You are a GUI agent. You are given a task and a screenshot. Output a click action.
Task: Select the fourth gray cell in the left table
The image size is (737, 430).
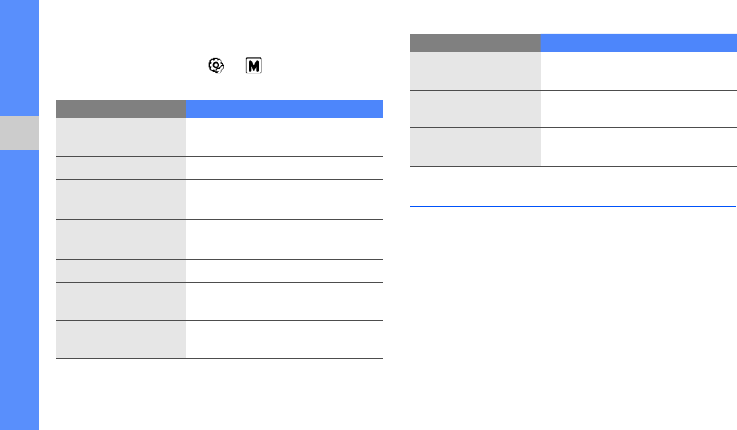tap(121, 239)
